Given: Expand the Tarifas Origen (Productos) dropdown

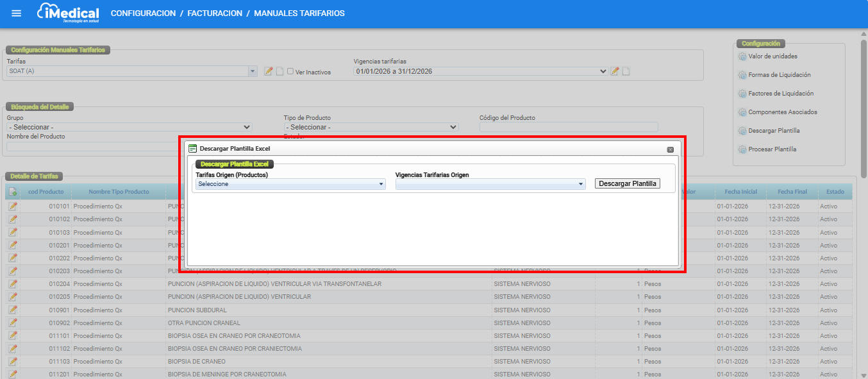Looking at the screenshot, I should [290, 184].
